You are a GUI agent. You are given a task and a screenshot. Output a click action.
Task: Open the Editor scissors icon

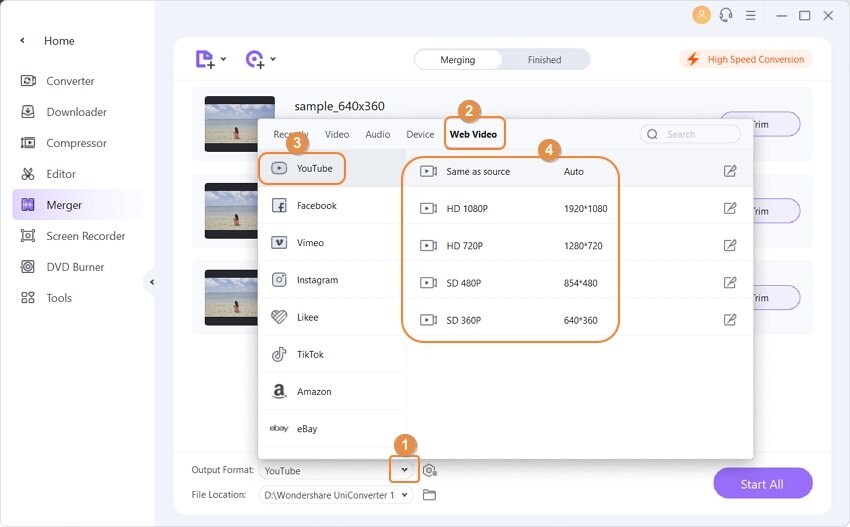[x=28, y=174]
